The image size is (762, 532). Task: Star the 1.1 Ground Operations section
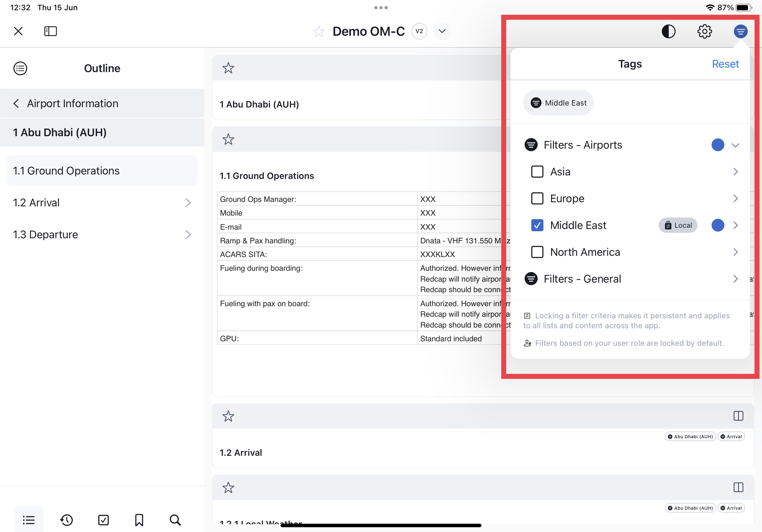(228, 139)
